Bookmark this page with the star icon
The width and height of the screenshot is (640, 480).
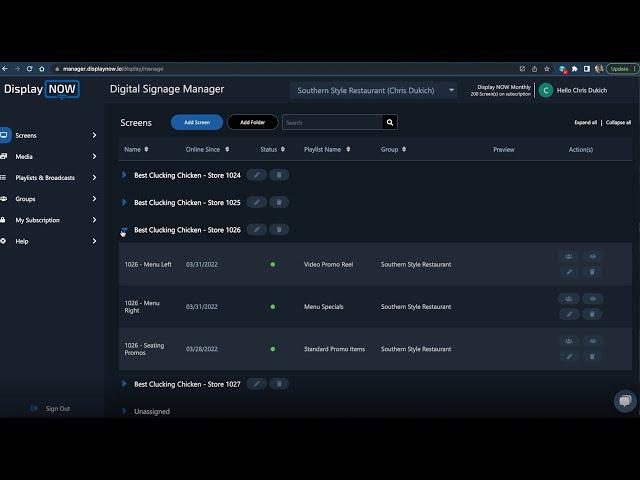tap(547, 69)
